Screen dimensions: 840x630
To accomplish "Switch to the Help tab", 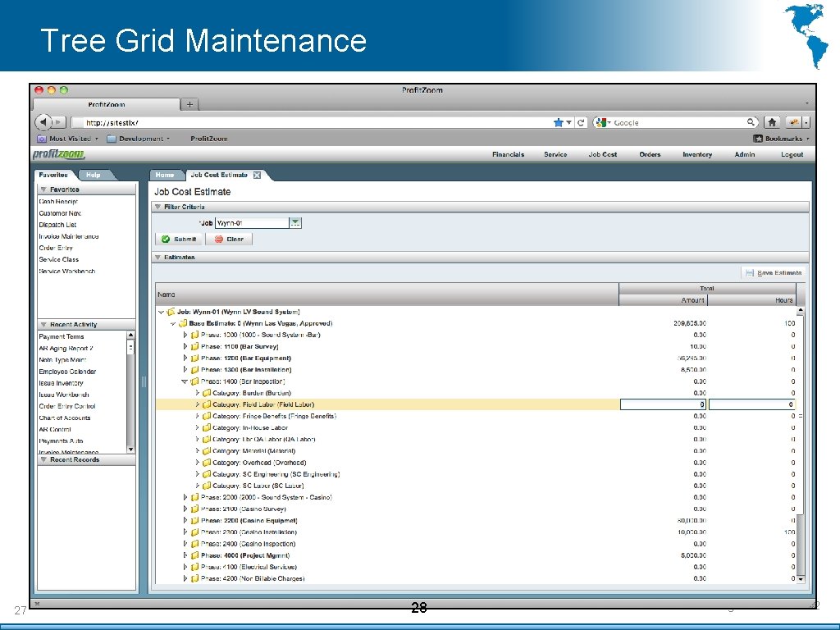I will click(94, 175).
